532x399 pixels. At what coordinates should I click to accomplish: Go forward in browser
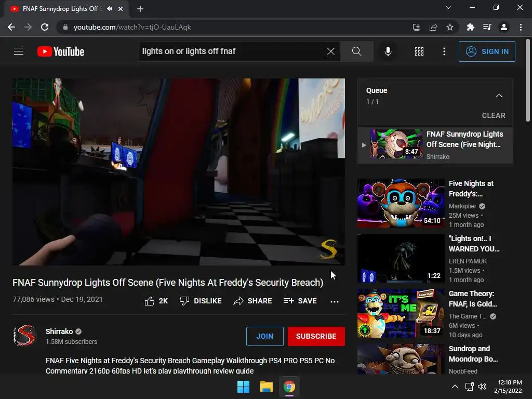[28, 27]
